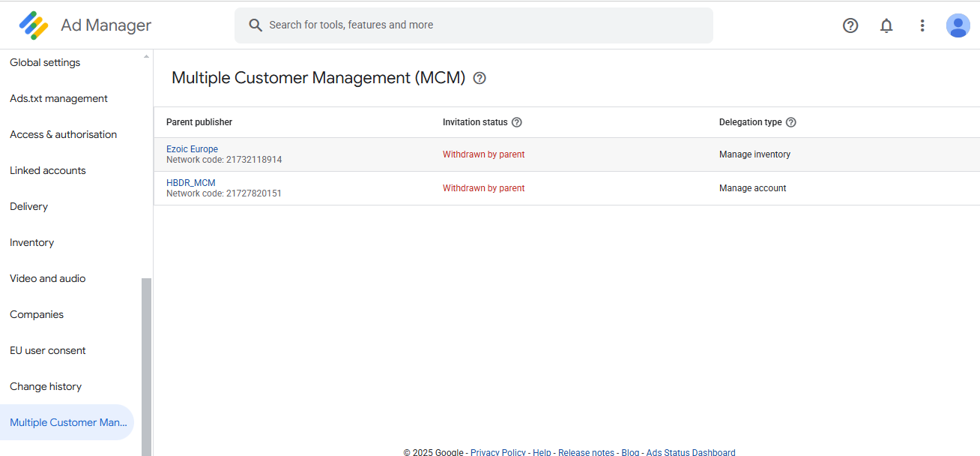
Task: Open the Blog footer link
Action: (x=630, y=452)
